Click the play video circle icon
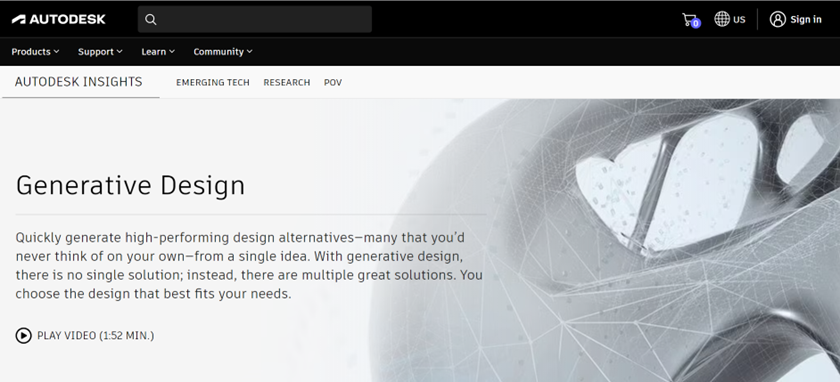The height and width of the screenshot is (382, 840). tap(24, 336)
